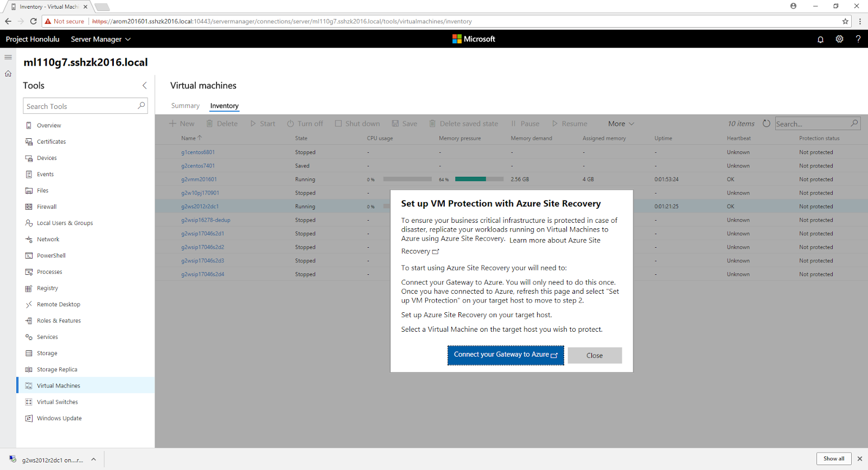
Task: Click Shut down in the VM toolbar
Action: [358, 124]
